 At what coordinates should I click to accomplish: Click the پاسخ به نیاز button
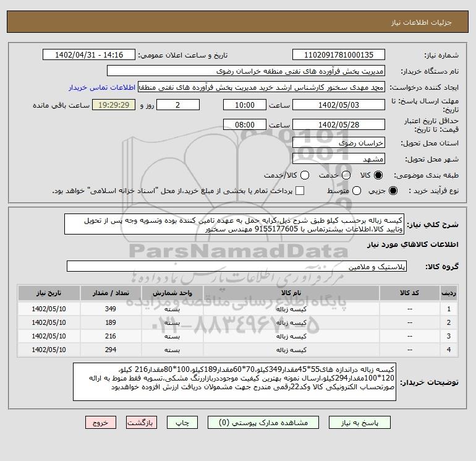pos(360,423)
